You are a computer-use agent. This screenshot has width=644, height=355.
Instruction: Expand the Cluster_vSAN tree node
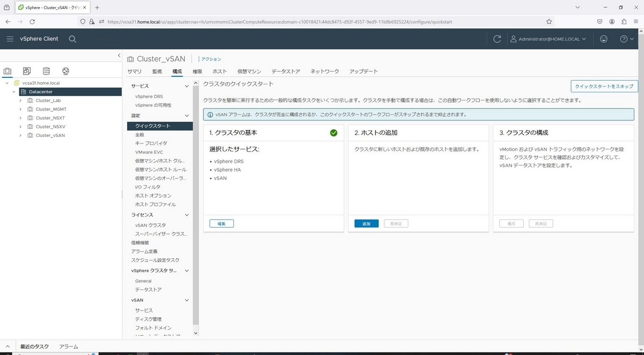coord(20,135)
